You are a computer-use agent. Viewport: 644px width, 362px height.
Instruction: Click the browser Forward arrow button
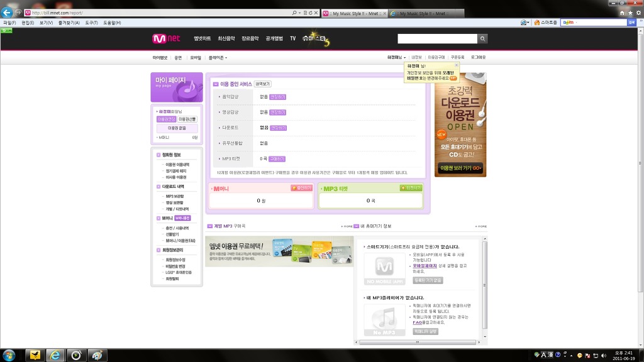click(x=18, y=13)
